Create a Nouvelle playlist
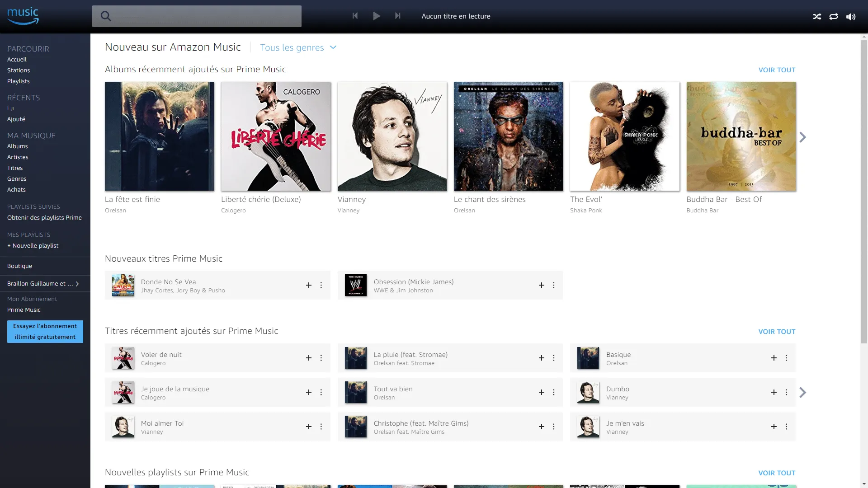Screen dimensions: 868x488 (33, 246)
